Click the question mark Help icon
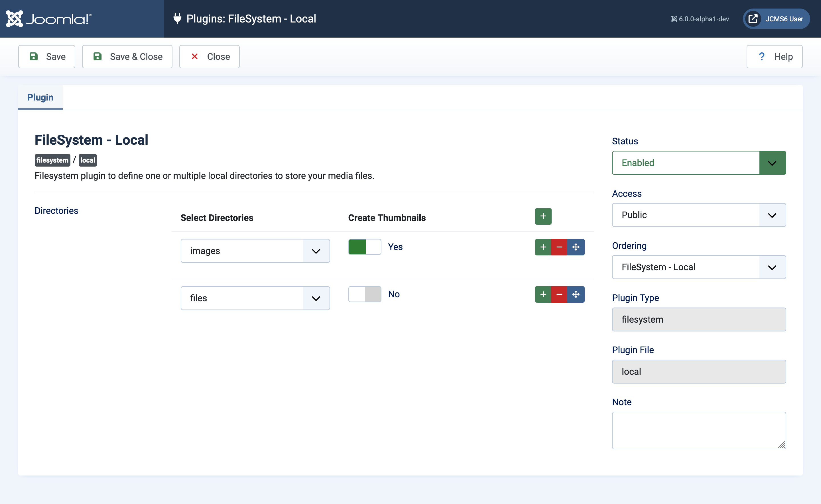 point(762,56)
